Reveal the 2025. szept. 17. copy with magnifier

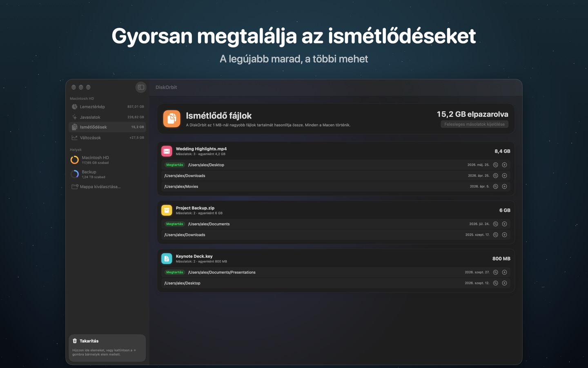coord(495,235)
